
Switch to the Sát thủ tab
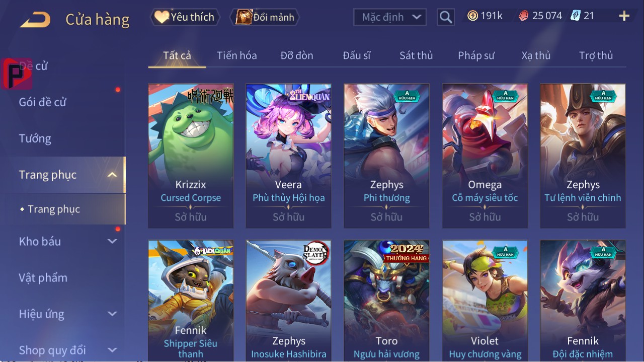pyautogui.click(x=416, y=55)
